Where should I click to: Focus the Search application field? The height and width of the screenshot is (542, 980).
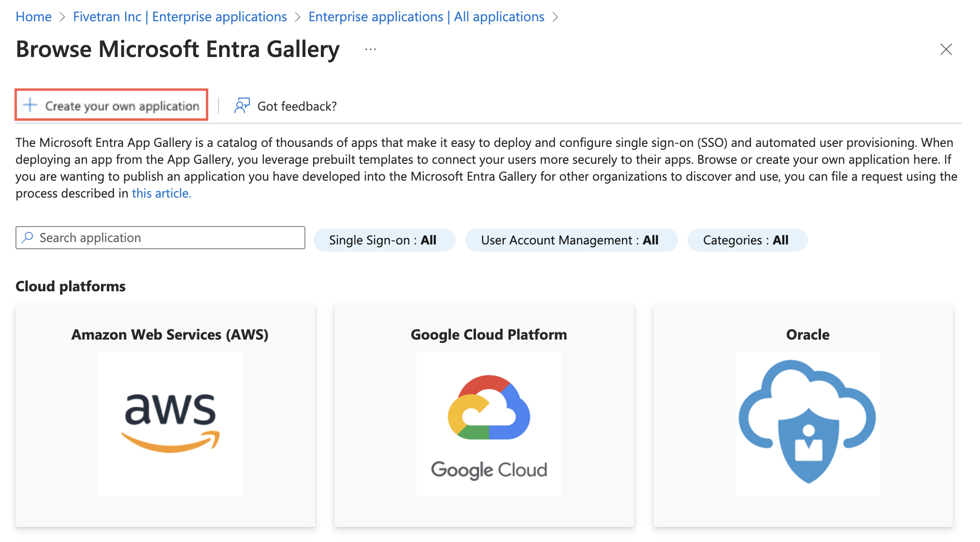(x=160, y=238)
